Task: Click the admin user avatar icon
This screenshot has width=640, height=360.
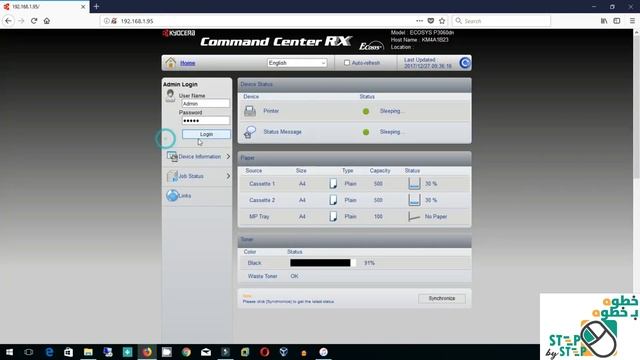Action: [170, 96]
